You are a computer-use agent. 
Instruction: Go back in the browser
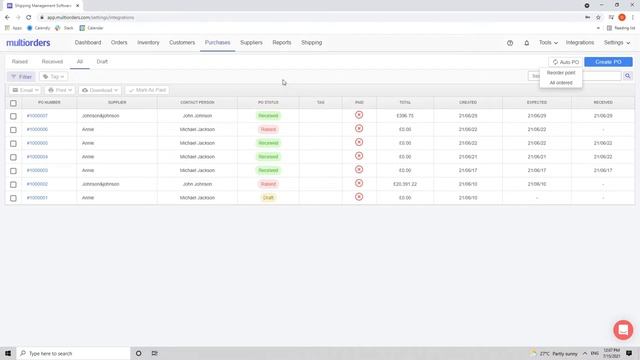(x=7, y=18)
